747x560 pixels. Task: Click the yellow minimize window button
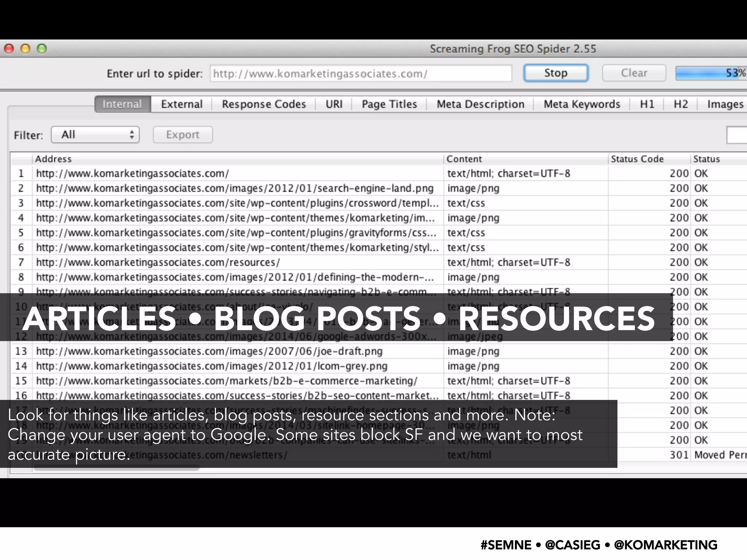coord(25,48)
